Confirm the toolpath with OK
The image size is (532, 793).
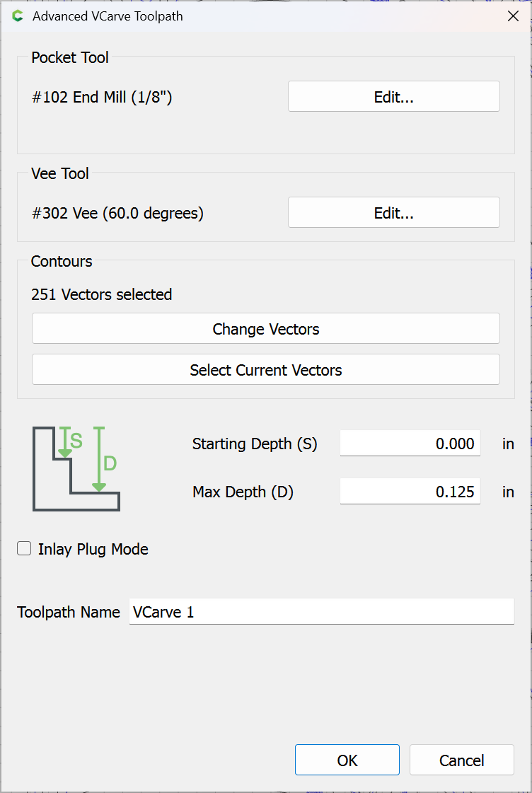pos(347,760)
